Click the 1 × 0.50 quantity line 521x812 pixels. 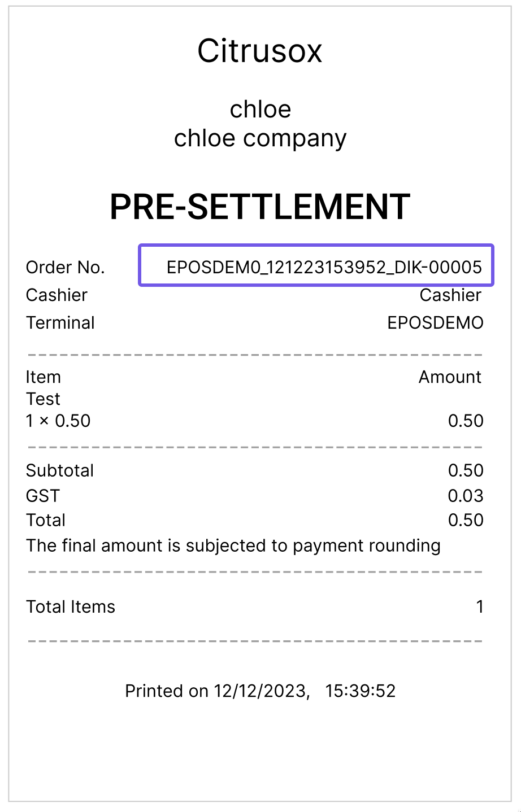click(58, 421)
